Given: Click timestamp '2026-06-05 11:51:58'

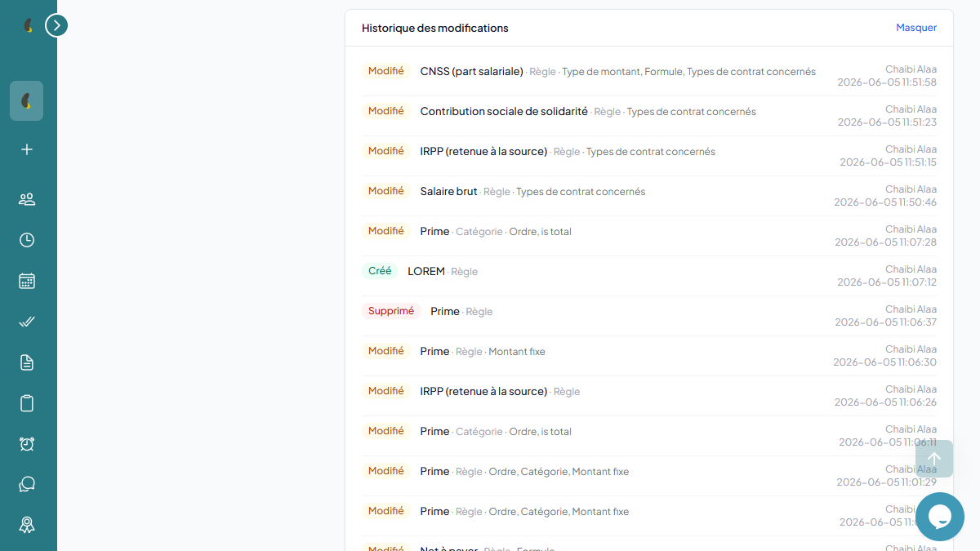Looking at the screenshot, I should 887,82.
